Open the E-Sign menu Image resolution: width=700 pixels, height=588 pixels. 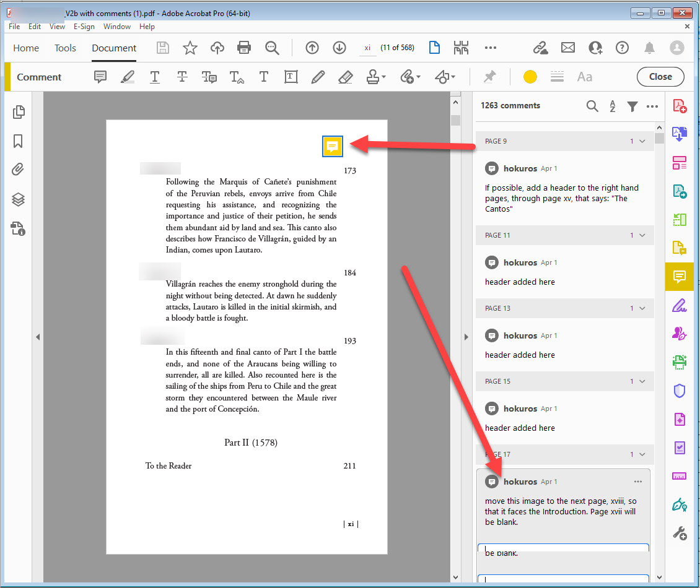click(84, 27)
